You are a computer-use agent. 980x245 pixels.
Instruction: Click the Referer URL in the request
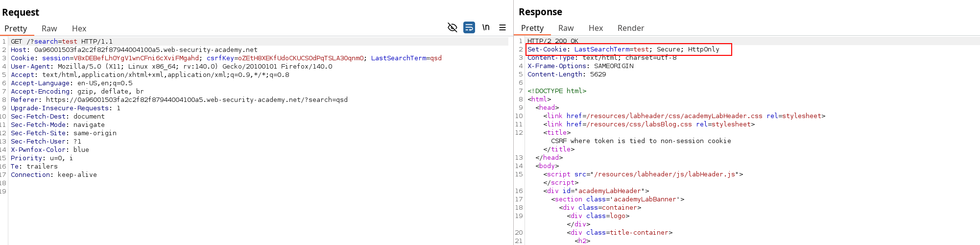196,100
